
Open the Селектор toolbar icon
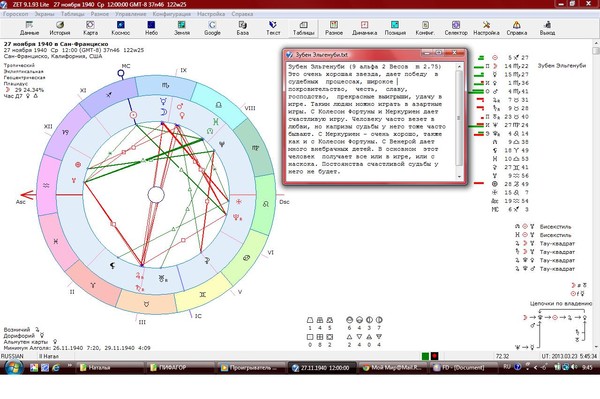[456, 28]
